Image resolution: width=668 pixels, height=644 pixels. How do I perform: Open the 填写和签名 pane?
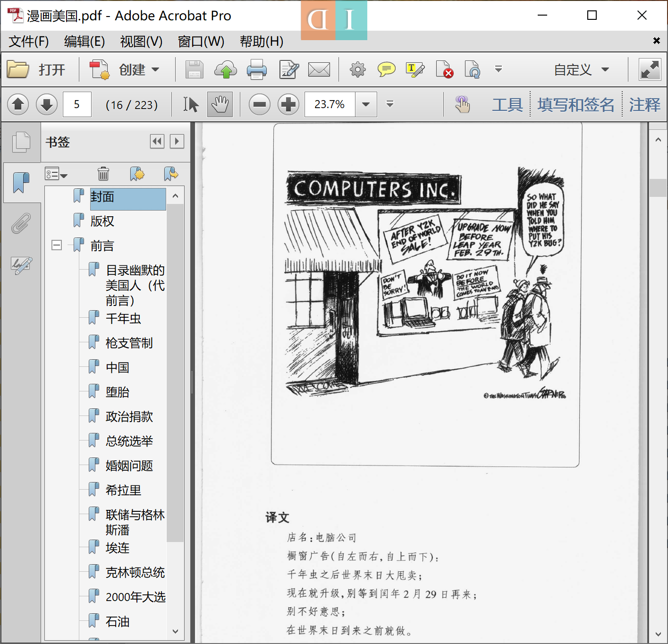click(x=576, y=104)
